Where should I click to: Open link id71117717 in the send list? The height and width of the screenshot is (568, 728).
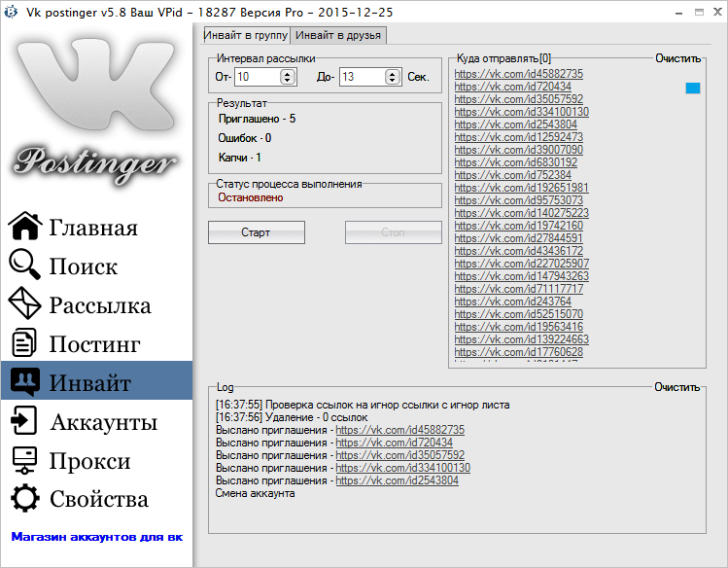pyautogui.click(x=519, y=289)
